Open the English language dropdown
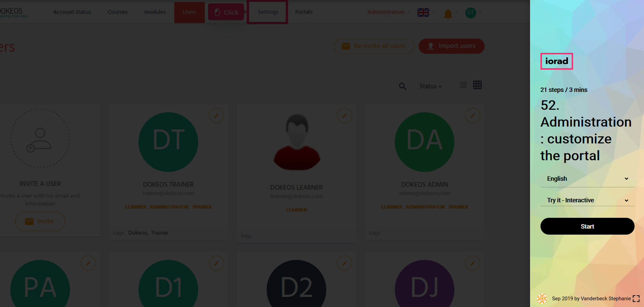This screenshot has height=307, width=644. click(587, 179)
